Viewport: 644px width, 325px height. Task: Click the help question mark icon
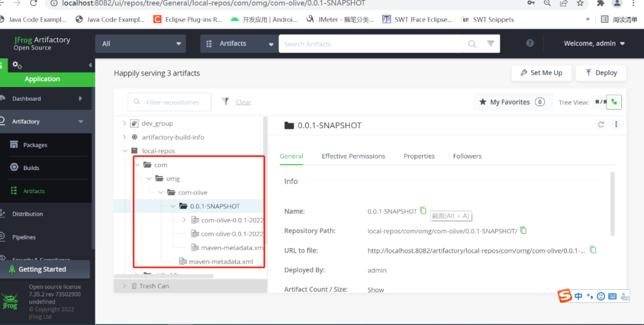(530, 43)
